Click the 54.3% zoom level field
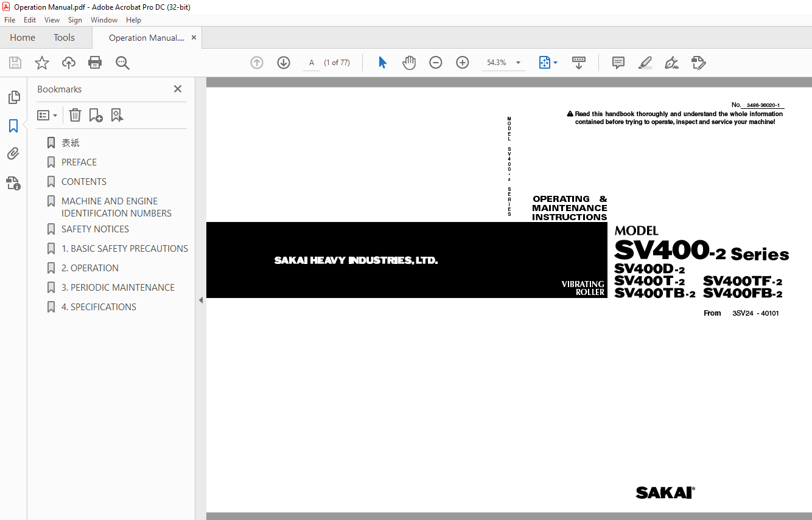This screenshot has width=812, height=520. pyautogui.click(x=497, y=63)
